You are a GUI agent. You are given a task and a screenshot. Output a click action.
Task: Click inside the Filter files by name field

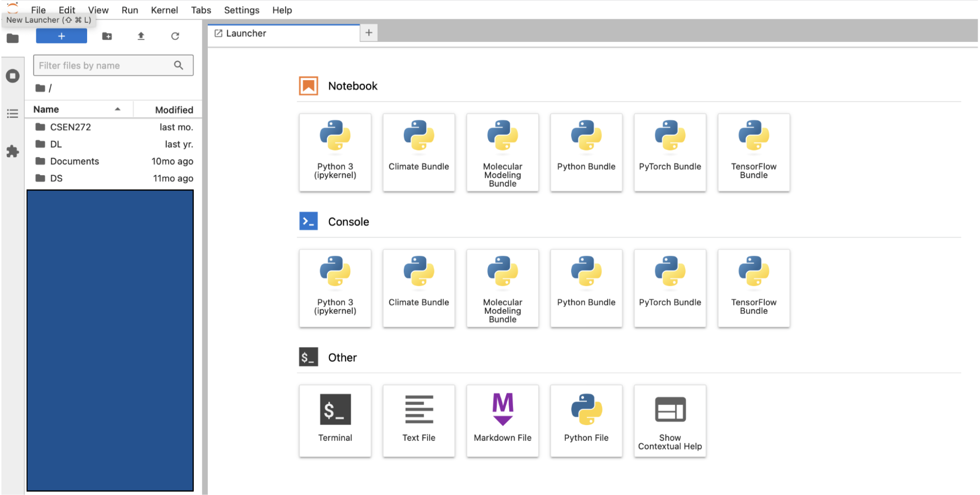coord(113,65)
